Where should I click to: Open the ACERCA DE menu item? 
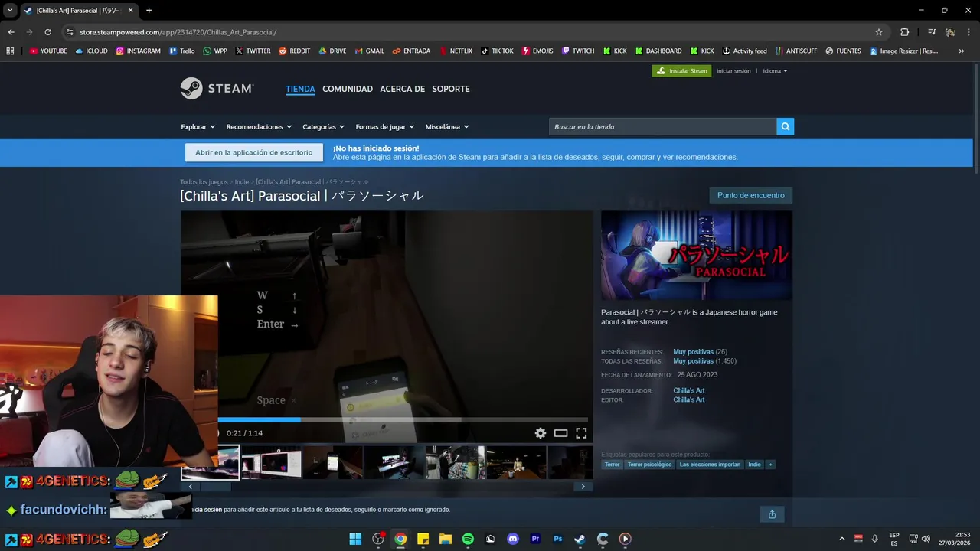[402, 89]
